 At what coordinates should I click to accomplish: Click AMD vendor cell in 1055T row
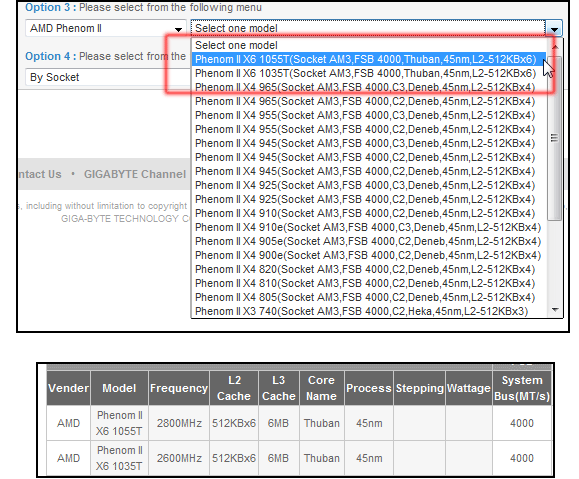(68, 423)
